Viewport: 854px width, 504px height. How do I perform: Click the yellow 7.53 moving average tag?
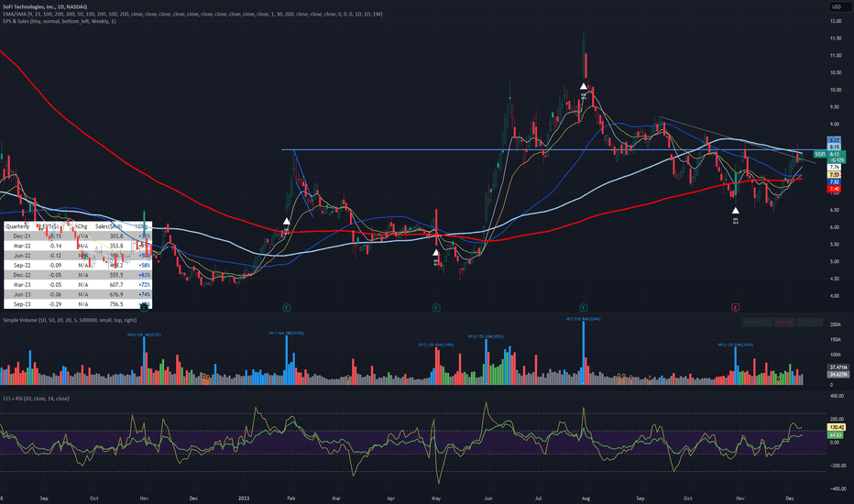(834, 174)
